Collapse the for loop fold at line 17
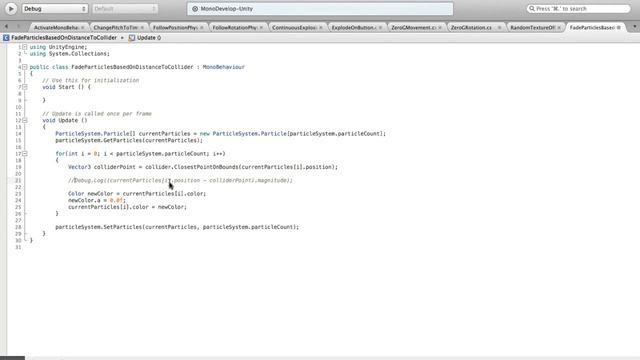 [x=25, y=154]
